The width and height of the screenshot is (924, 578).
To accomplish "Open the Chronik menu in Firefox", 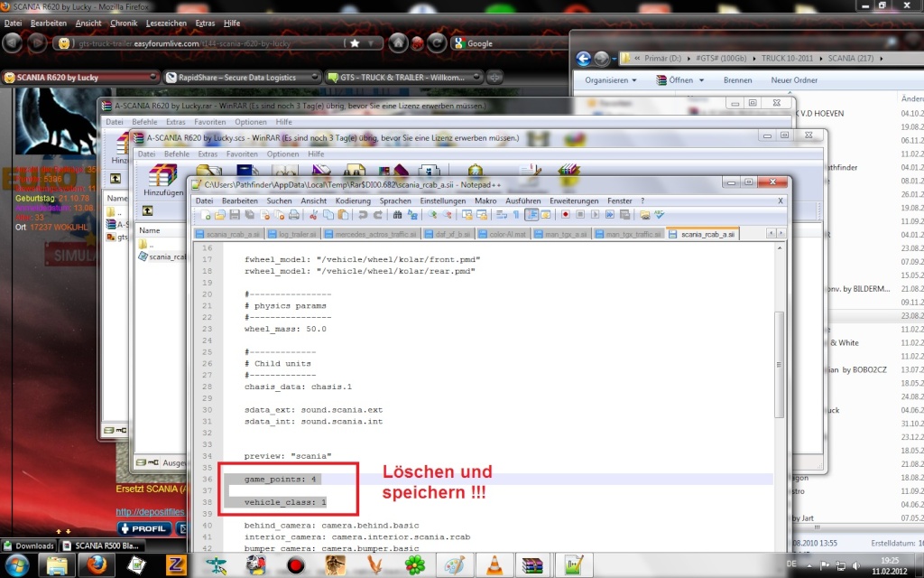I will pyautogui.click(x=124, y=23).
